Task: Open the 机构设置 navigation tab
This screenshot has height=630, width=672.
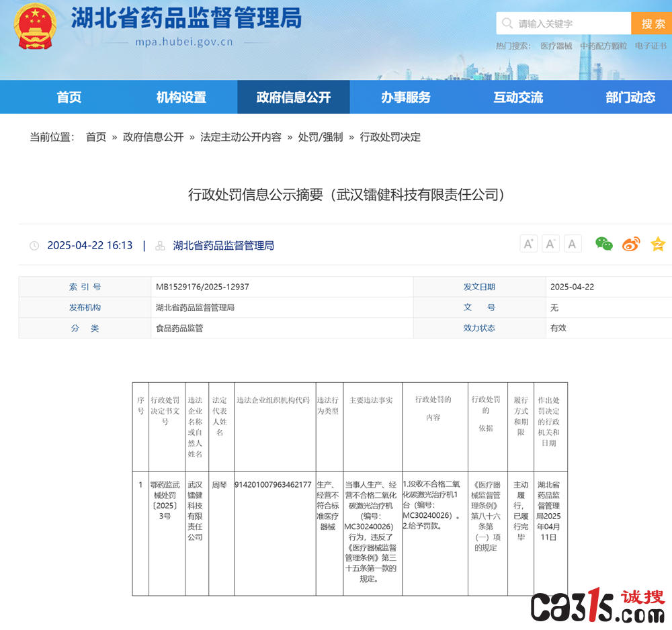Action: (x=181, y=97)
